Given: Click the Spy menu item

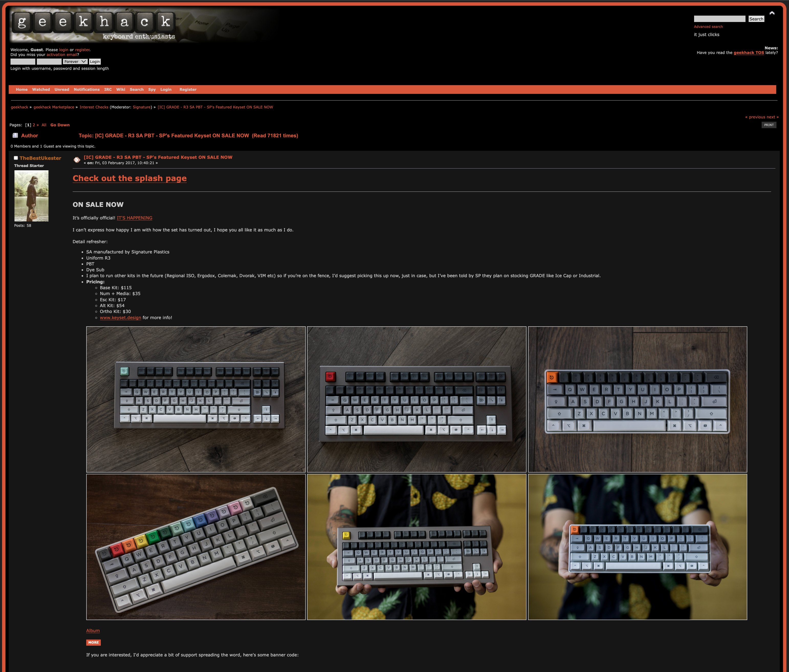Looking at the screenshot, I should coord(151,89).
